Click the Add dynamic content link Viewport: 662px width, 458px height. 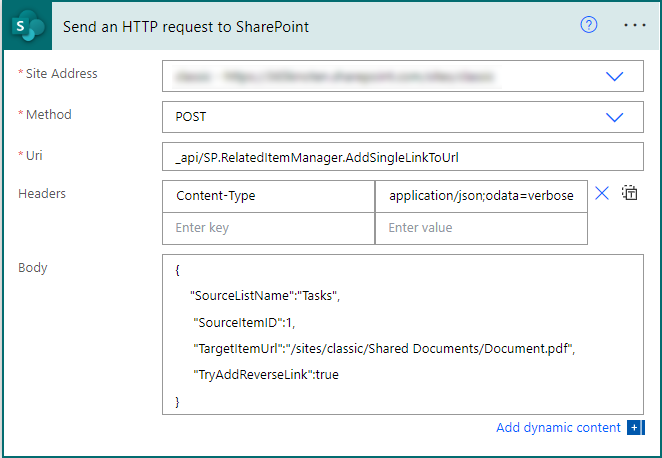(x=558, y=428)
